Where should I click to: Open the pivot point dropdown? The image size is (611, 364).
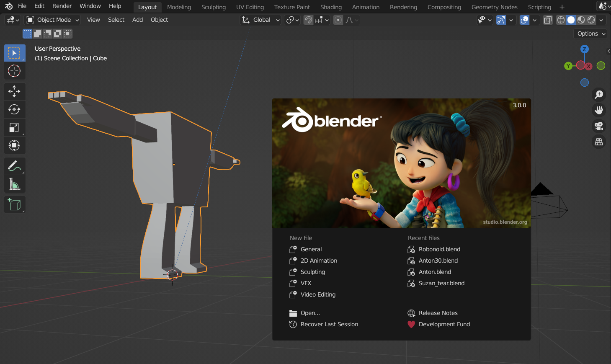292,20
